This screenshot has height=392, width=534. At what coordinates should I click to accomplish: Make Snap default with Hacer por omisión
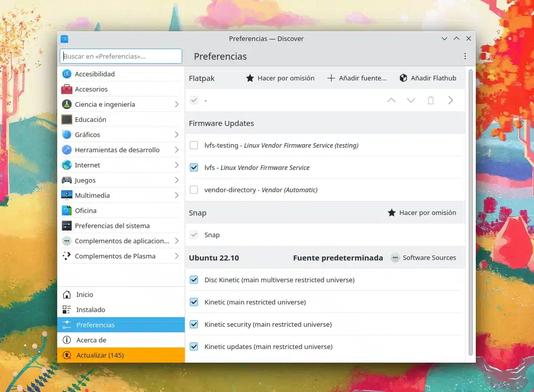coord(422,212)
